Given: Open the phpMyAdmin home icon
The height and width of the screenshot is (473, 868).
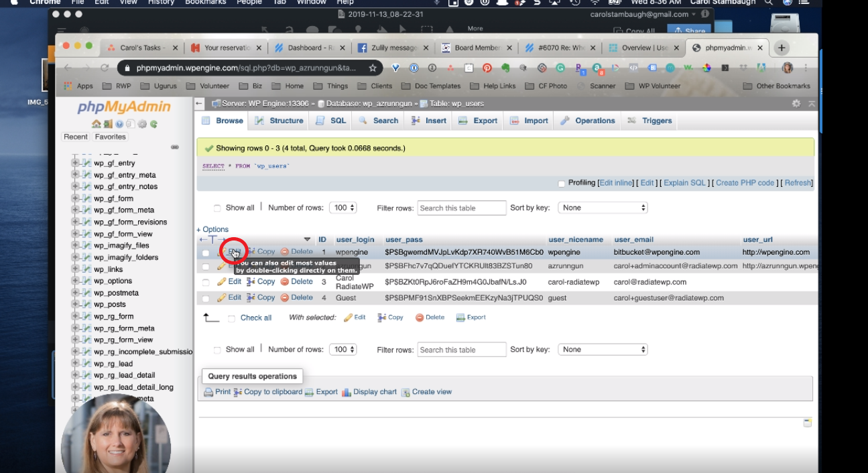Looking at the screenshot, I should (97, 124).
